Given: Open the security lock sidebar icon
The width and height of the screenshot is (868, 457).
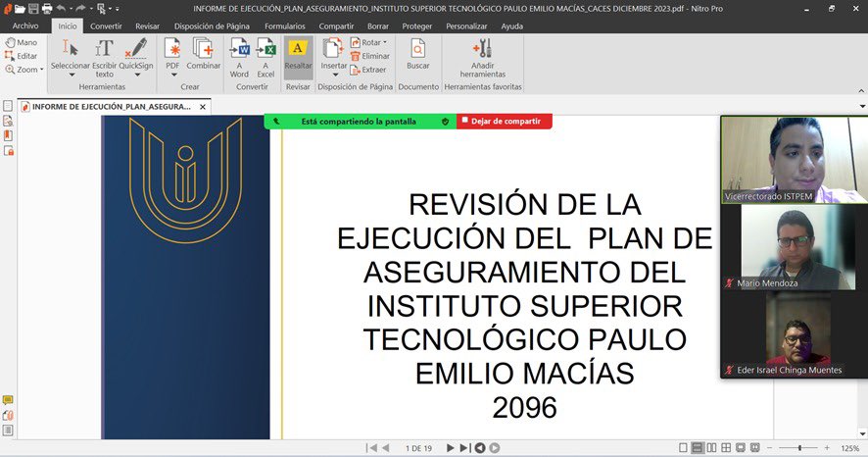Looking at the screenshot, I should 8,151.
